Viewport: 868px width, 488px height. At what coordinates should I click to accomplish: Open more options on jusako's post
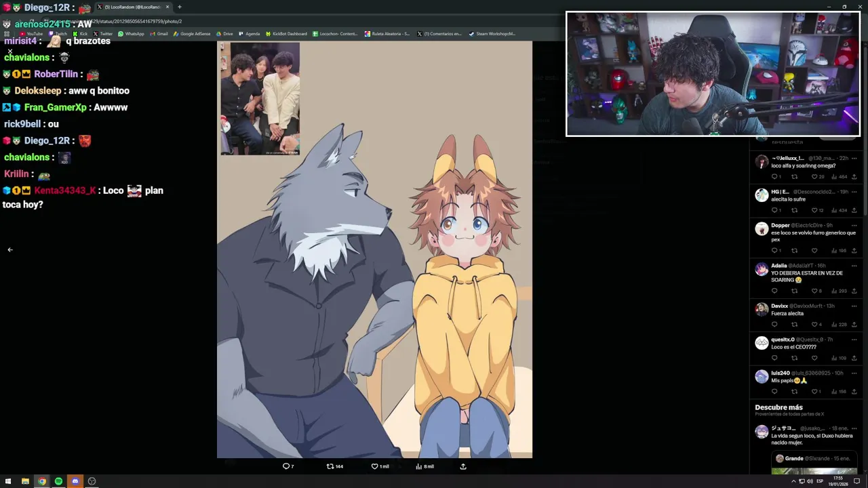tap(854, 428)
